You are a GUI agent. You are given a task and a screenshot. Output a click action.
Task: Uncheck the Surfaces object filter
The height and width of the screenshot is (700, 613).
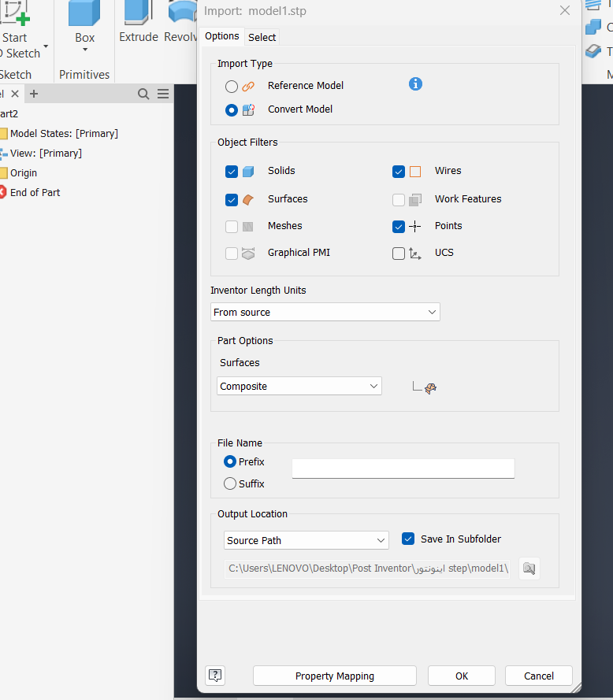[x=232, y=199]
